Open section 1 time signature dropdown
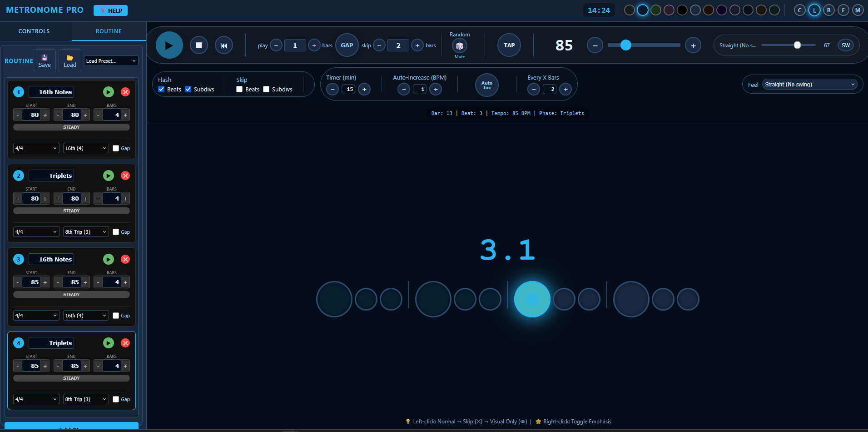Image resolution: width=868 pixels, height=432 pixels. [36, 148]
